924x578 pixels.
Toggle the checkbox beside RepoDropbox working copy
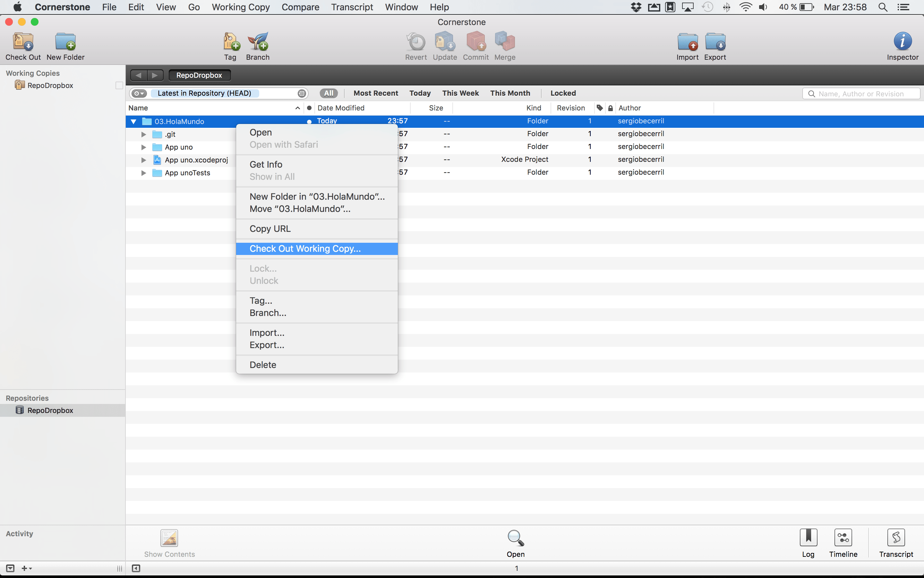tap(119, 85)
